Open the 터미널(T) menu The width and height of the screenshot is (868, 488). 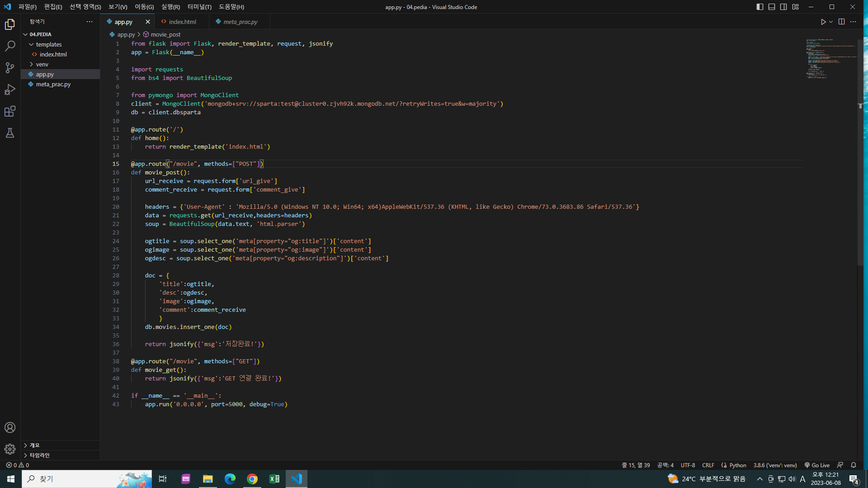click(x=199, y=7)
